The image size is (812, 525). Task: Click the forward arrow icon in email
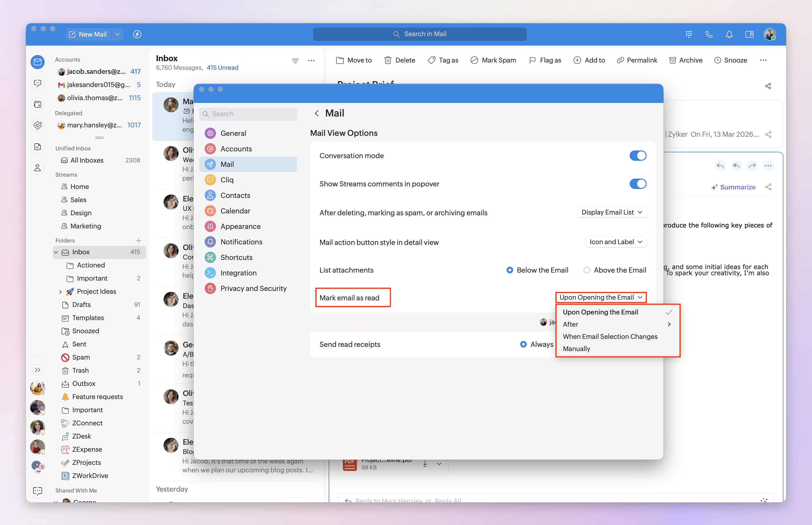(752, 166)
